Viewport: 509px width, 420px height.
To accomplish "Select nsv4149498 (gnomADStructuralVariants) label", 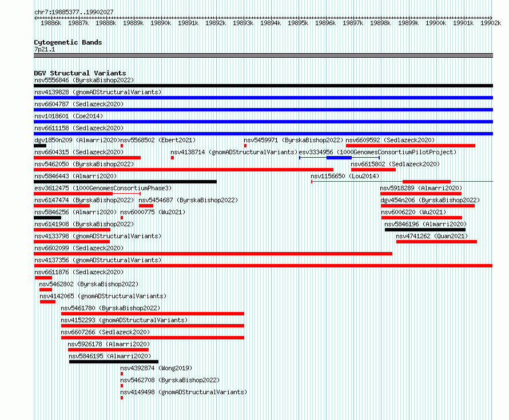I will 184,392.
